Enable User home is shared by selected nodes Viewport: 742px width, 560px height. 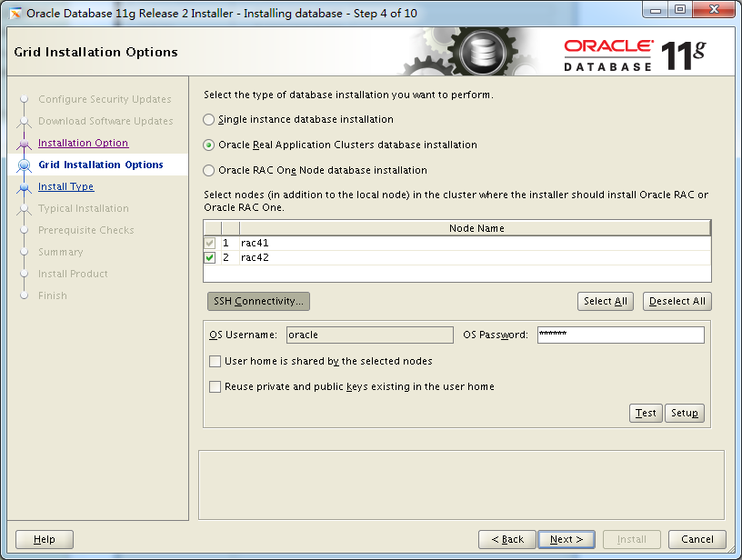coord(215,361)
